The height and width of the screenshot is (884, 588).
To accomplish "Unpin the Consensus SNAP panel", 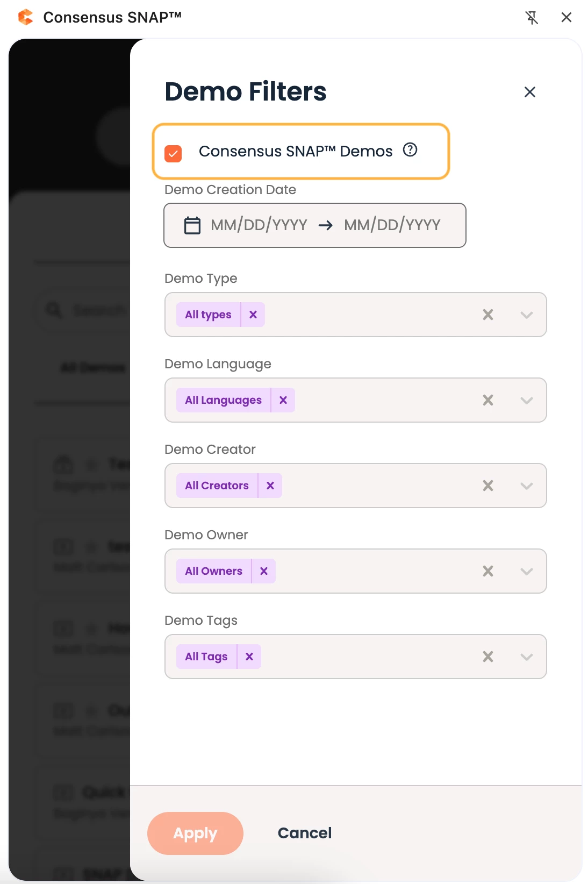I will point(532,18).
